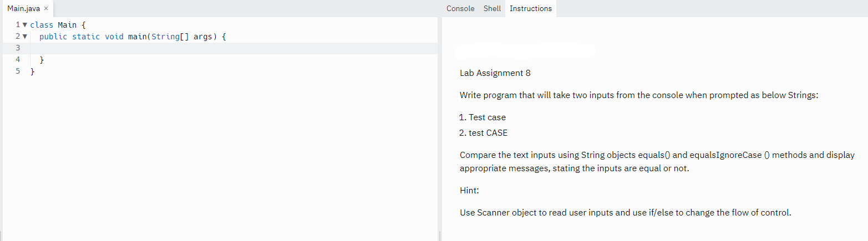Click the closing brace on line 5
The image size is (868, 241).
click(x=32, y=71)
